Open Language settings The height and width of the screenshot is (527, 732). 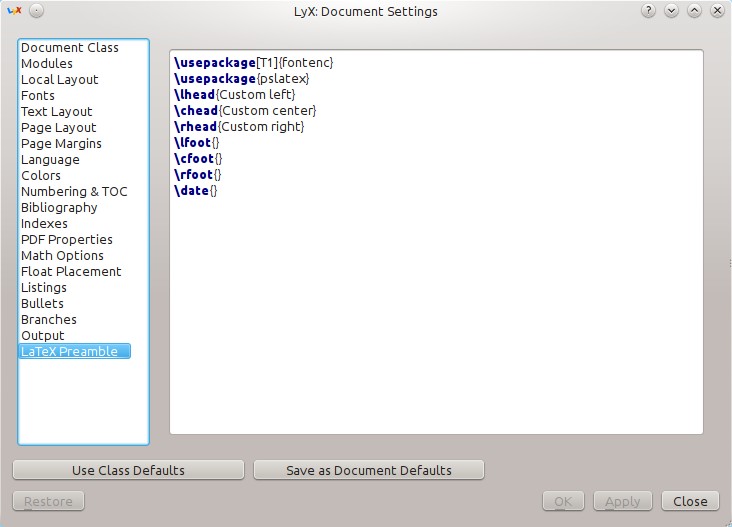pos(50,160)
